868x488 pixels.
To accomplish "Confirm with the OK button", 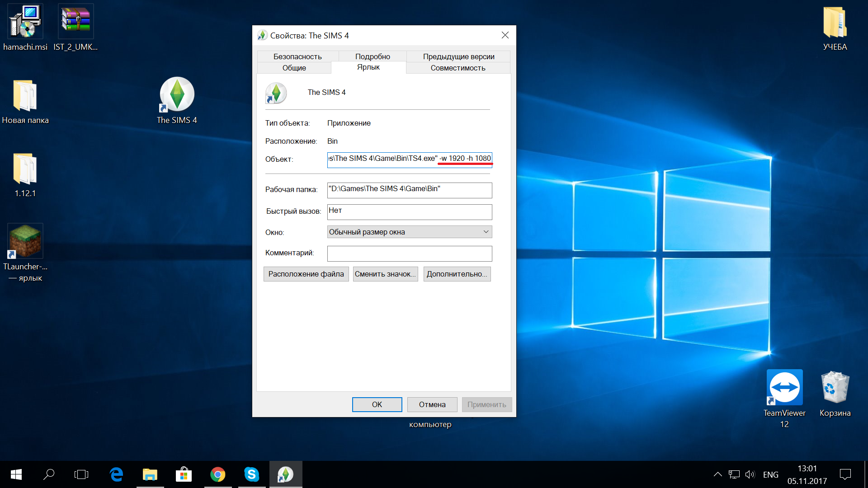I will [x=377, y=404].
